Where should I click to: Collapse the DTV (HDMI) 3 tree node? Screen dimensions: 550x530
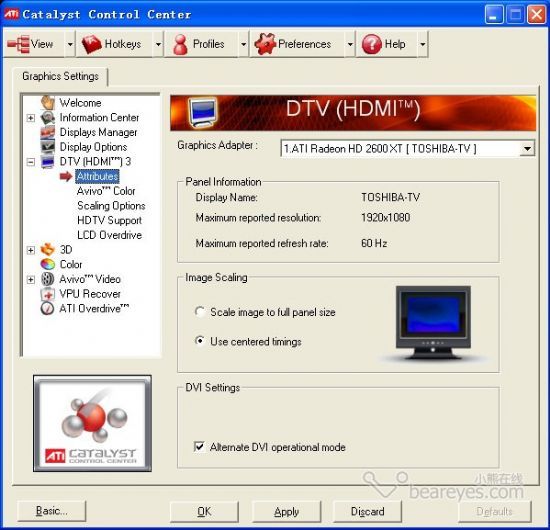tap(31, 162)
